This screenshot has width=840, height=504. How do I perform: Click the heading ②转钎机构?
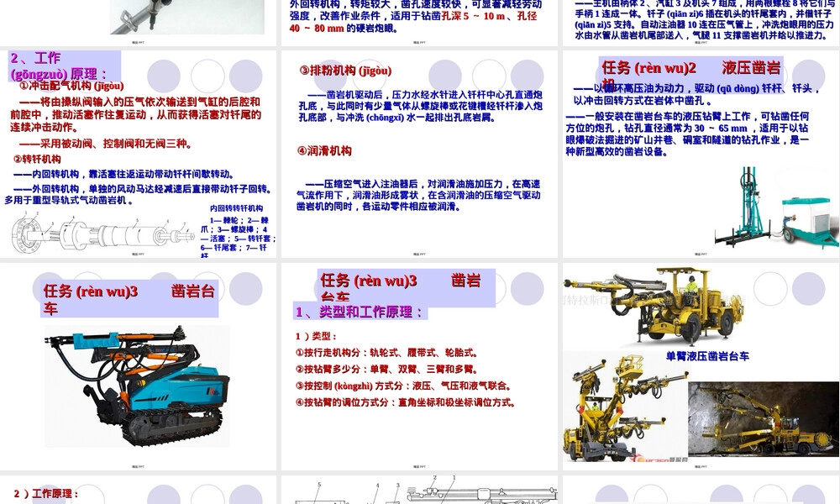click(x=37, y=159)
